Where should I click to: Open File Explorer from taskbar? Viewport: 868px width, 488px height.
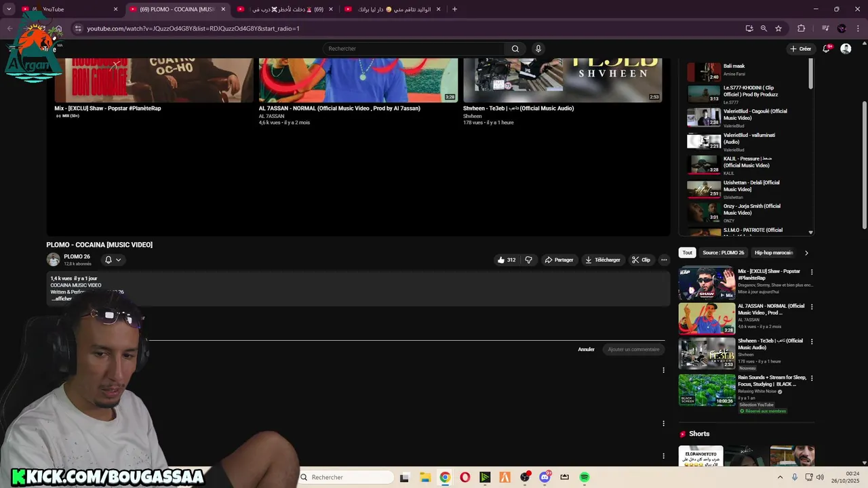[x=425, y=477]
